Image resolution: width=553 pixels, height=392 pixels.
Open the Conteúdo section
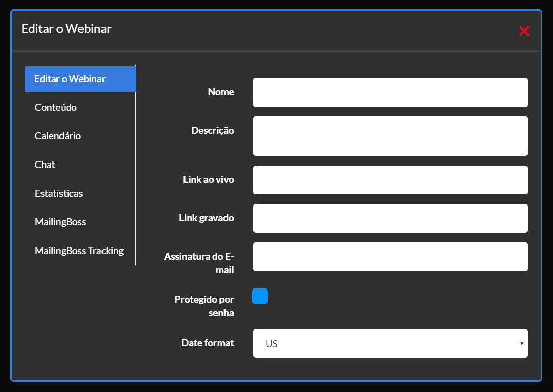pos(55,107)
